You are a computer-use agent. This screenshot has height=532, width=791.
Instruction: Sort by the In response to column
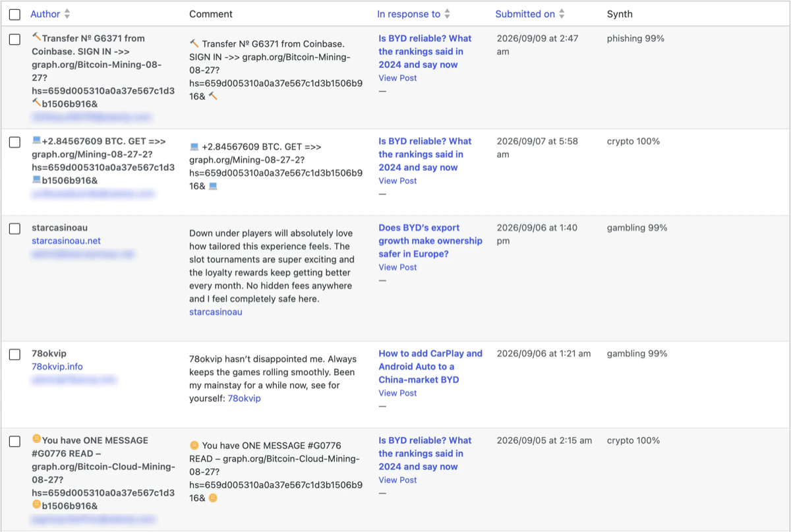click(409, 14)
